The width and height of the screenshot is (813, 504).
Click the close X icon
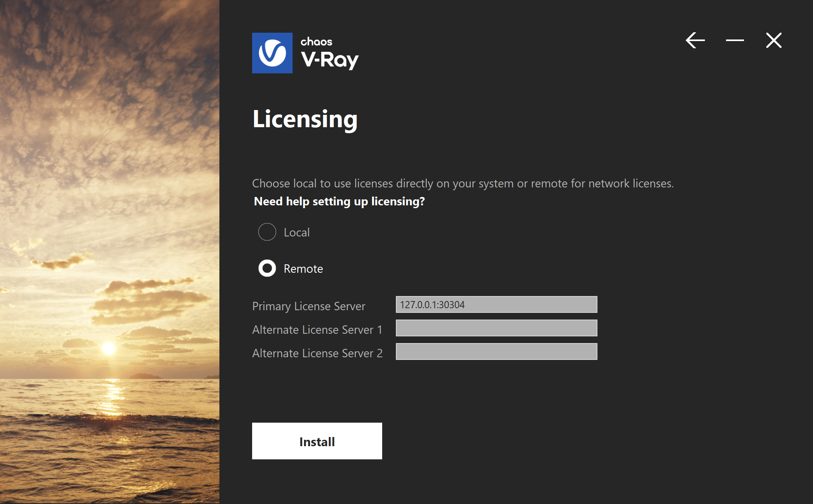click(x=773, y=40)
